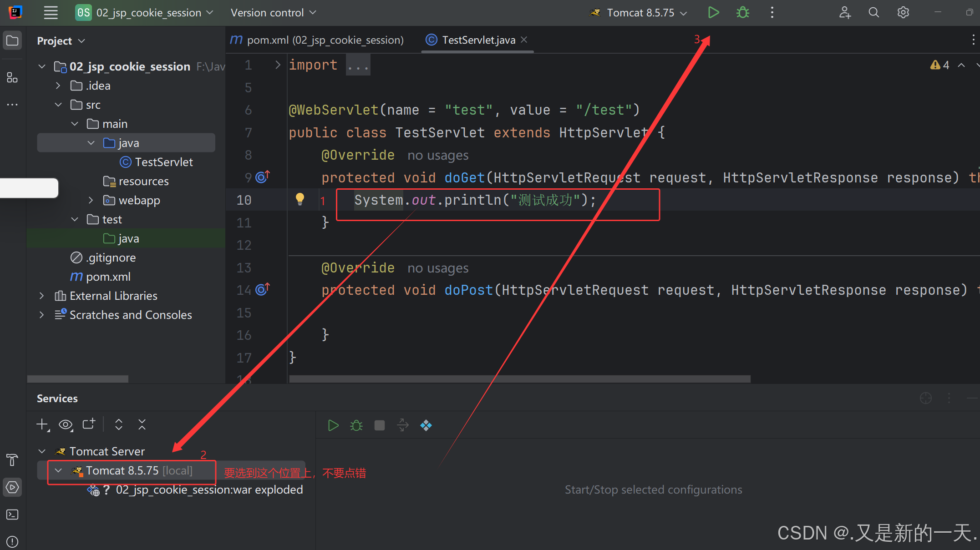Toggle the intention lightbulb on line 10
The width and height of the screenshot is (980, 550).
300,199
